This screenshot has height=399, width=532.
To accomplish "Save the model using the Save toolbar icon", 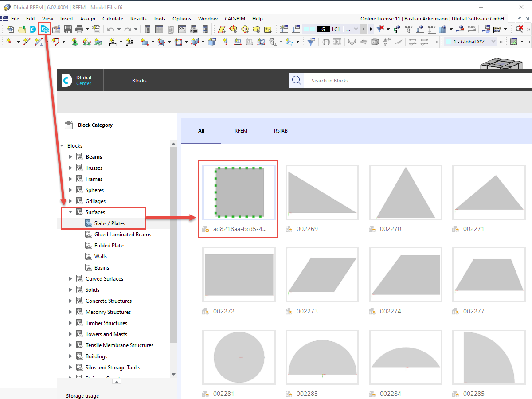I will pos(66,28).
